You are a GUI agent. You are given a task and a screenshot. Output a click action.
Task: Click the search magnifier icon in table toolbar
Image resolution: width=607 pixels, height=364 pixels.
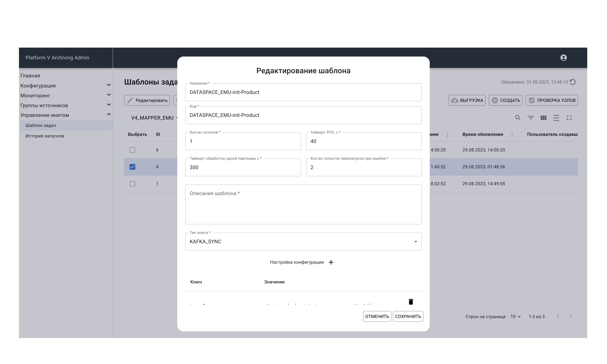coord(518,118)
